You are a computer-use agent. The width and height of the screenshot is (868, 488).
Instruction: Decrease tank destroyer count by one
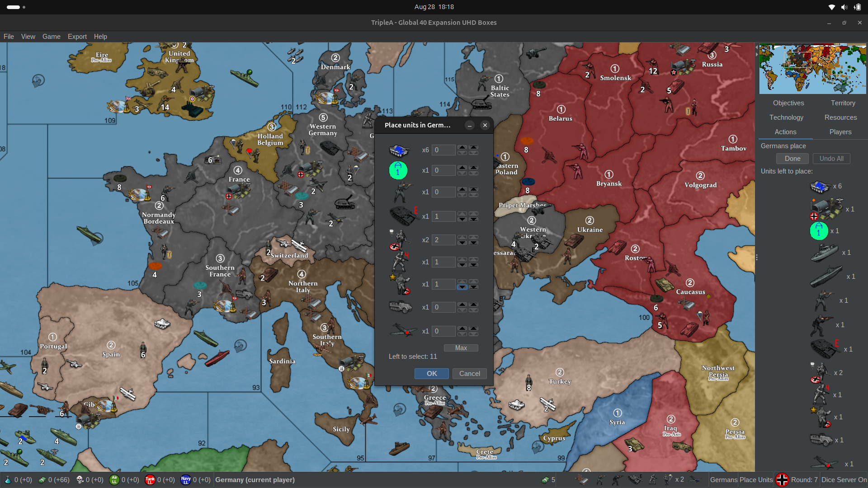point(462,219)
